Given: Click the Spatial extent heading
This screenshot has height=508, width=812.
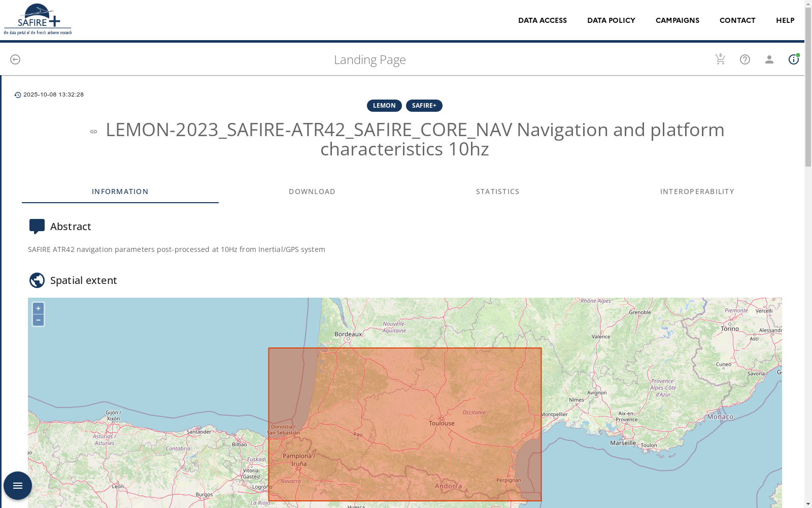Looking at the screenshot, I should pyautogui.click(x=84, y=280).
